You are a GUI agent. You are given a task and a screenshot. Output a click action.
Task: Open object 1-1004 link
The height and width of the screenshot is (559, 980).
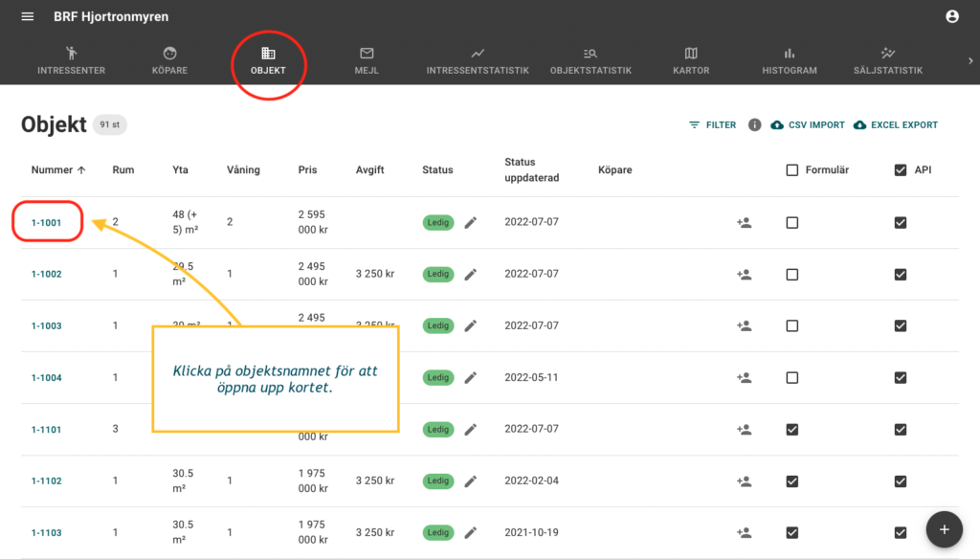(46, 378)
